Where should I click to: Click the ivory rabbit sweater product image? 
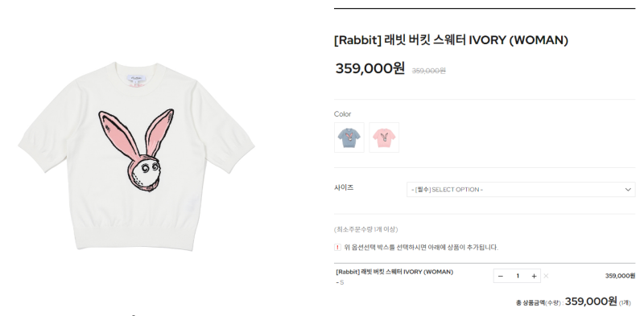(136, 156)
